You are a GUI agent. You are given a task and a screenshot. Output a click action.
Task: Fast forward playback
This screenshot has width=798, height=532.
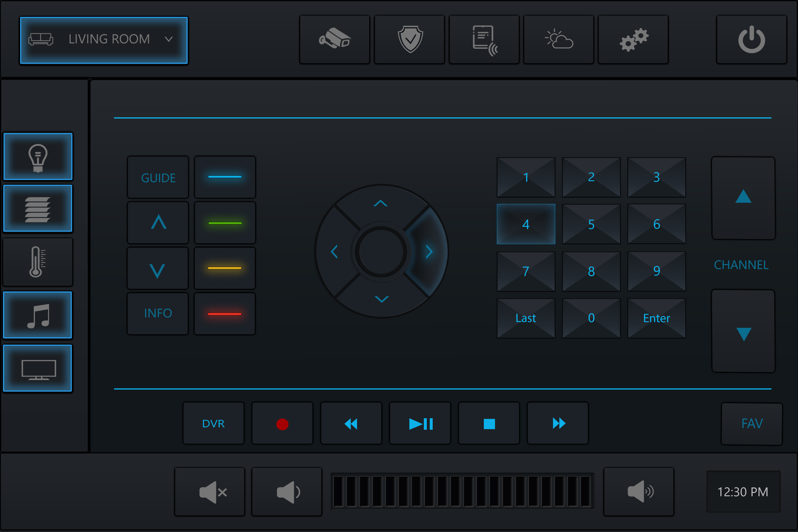pos(558,423)
